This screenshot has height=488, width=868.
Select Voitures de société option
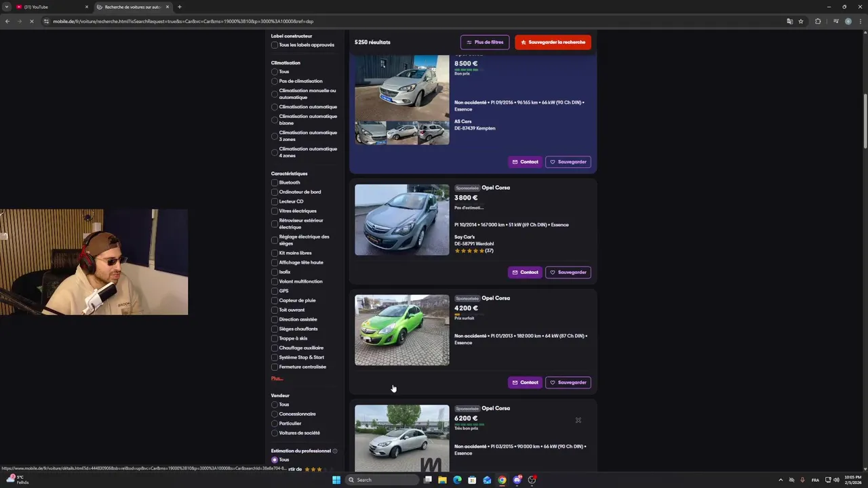tap(275, 433)
